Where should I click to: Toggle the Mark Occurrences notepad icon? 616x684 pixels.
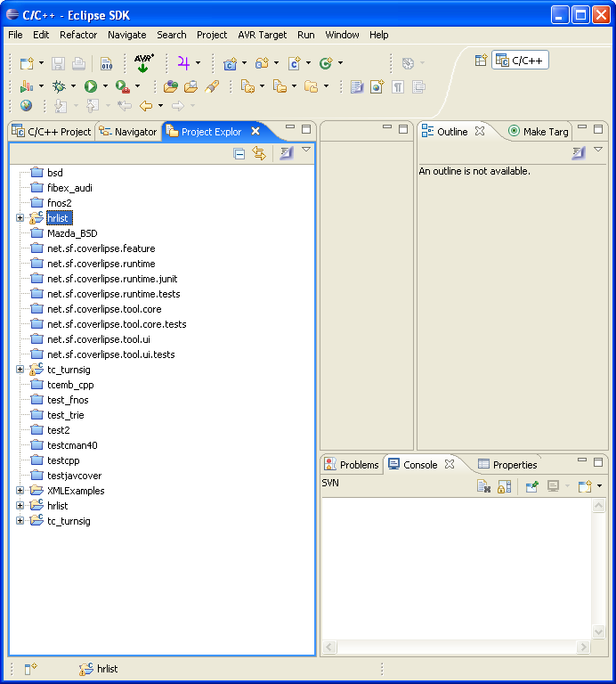coord(357,86)
